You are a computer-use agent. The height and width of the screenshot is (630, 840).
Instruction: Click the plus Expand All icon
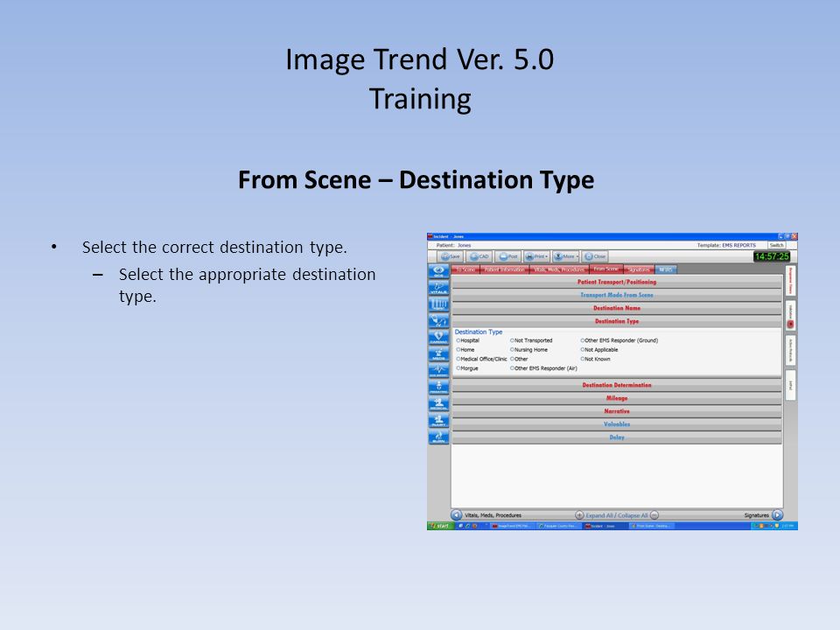[579, 515]
